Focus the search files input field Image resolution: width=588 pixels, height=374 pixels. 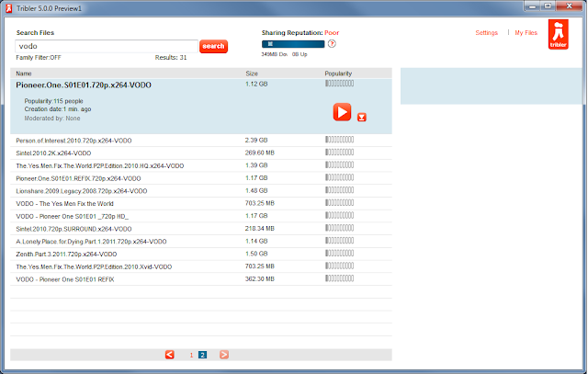pos(107,46)
